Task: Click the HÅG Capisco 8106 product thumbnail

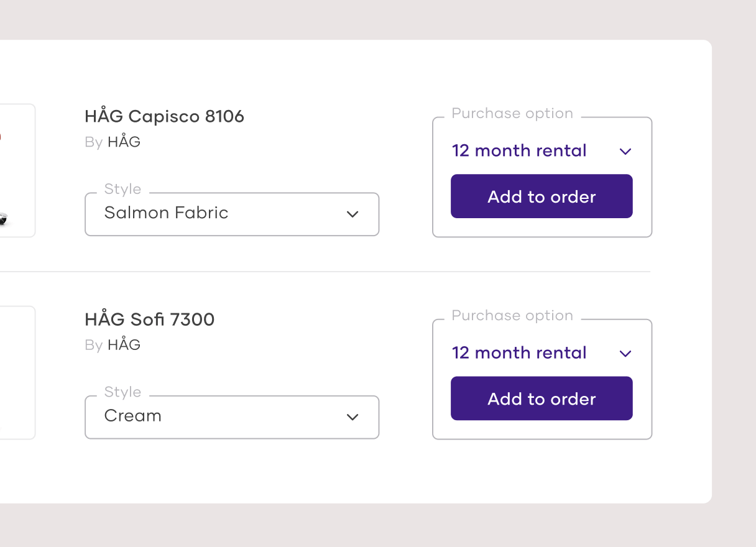Action: pos(17,171)
